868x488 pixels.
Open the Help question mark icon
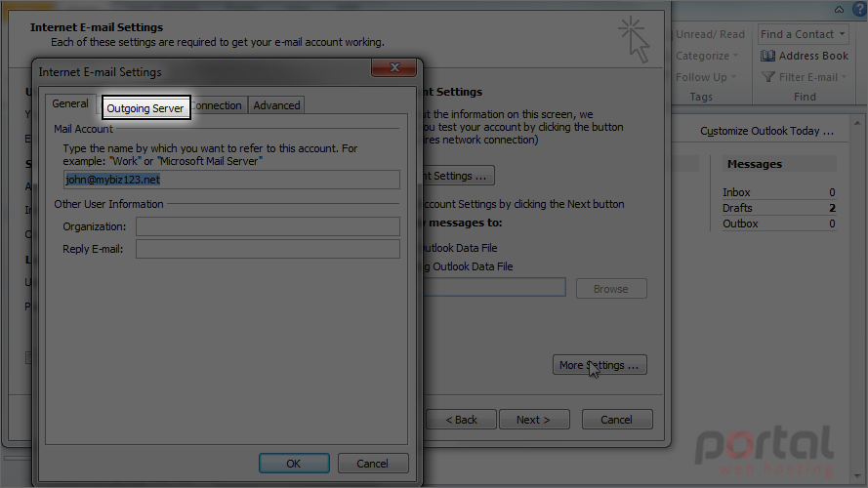point(859,9)
